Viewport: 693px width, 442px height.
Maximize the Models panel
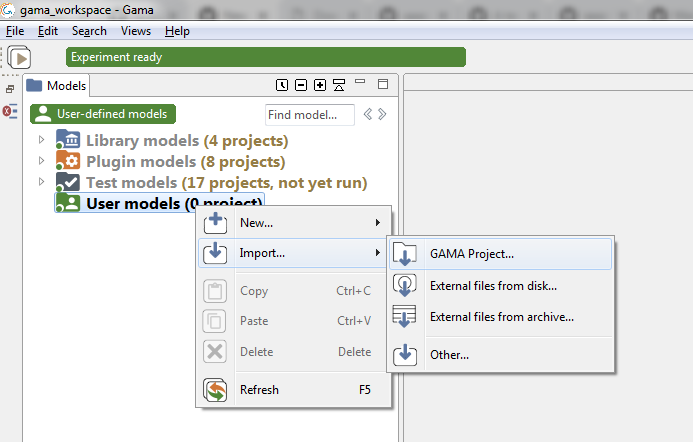(x=383, y=84)
